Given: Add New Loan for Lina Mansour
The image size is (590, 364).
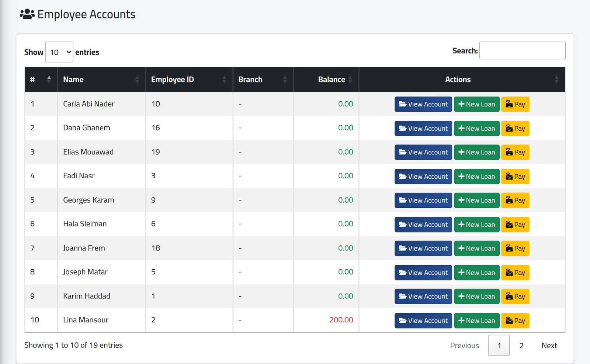Looking at the screenshot, I should pos(477,321).
